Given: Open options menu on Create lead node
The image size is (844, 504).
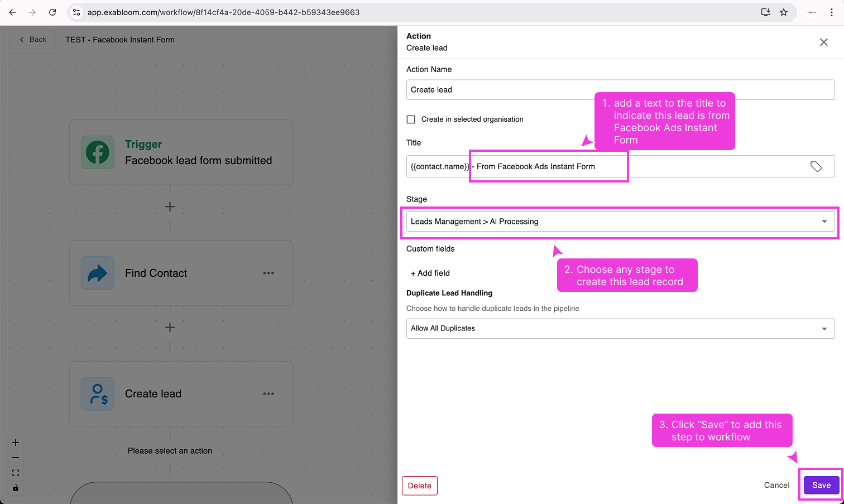Looking at the screenshot, I should coord(268,393).
